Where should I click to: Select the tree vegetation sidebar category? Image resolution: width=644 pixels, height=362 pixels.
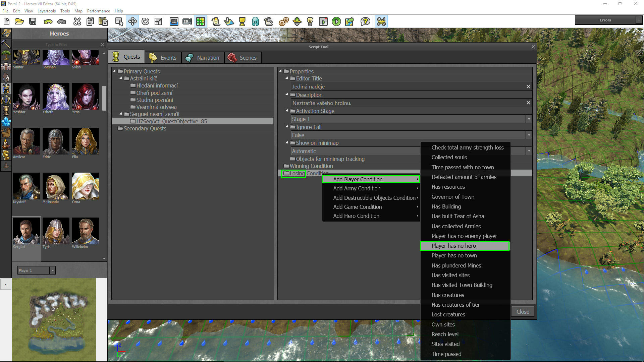(6, 55)
